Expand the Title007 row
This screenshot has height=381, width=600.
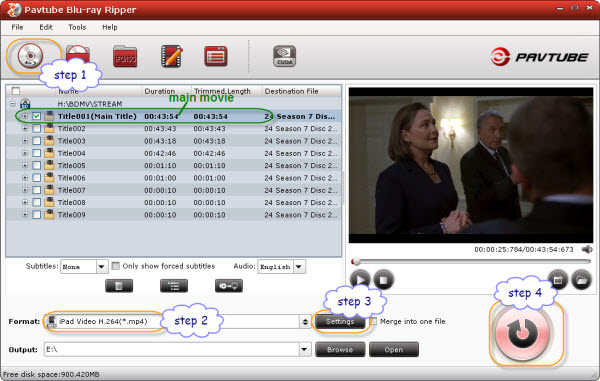click(x=25, y=190)
